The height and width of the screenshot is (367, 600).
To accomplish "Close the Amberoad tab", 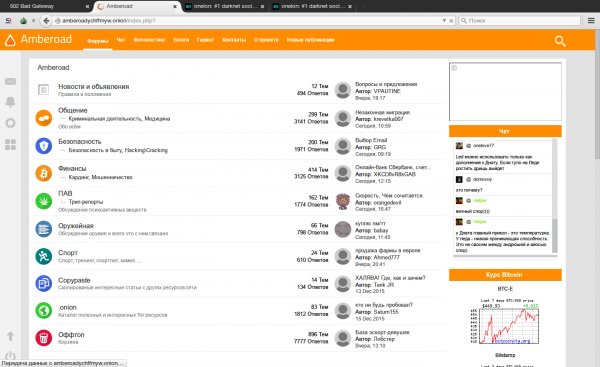I will click(x=175, y=7).
